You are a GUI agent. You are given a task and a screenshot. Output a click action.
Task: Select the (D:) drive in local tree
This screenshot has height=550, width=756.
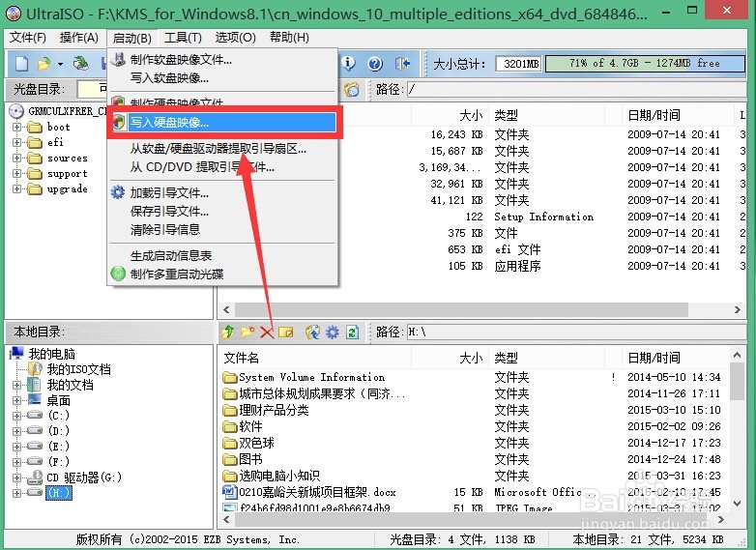(58, 431)
